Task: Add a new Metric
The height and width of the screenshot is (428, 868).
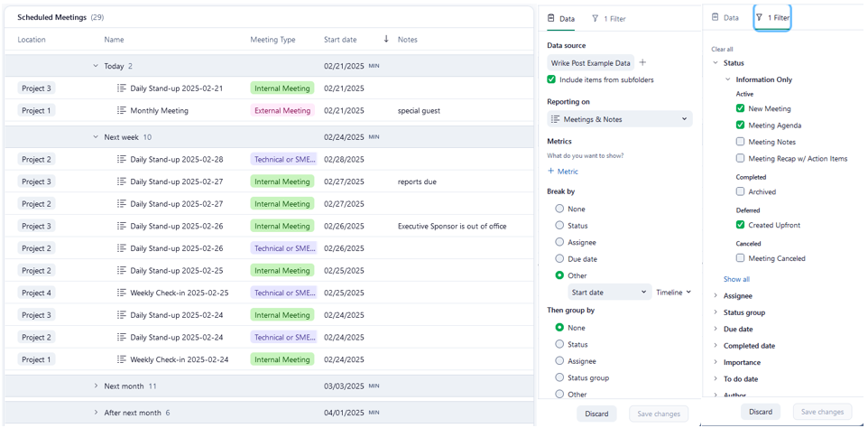Action: point(563,171)
